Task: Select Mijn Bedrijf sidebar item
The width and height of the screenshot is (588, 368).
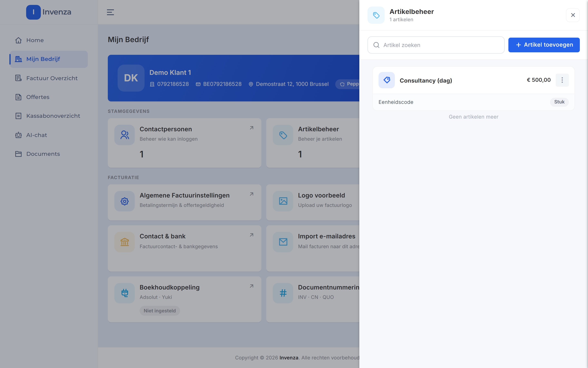Action: point(49,59)
